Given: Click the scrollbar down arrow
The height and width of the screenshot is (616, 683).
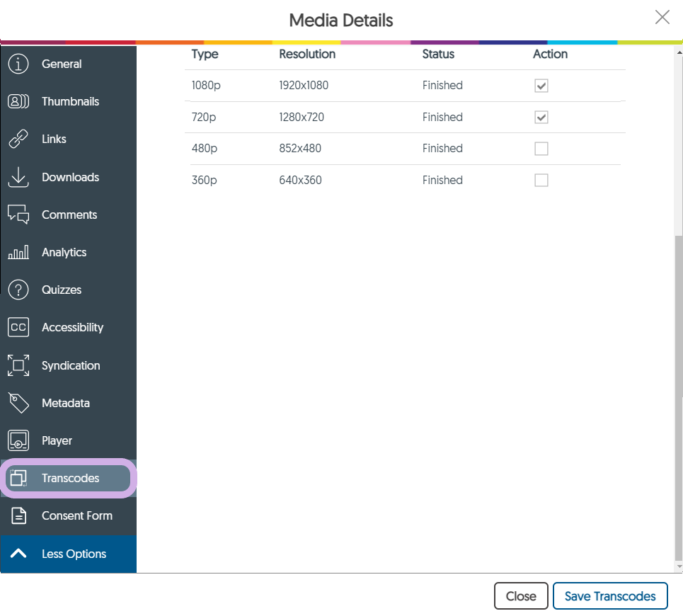Looking at the screenshot, I should pos(679,566).
